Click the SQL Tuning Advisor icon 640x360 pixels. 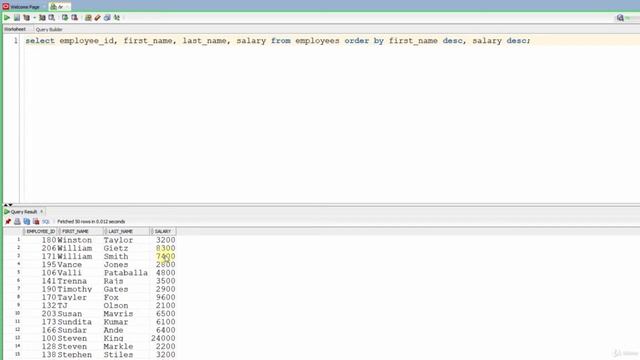pyautogui.click(x=52, y=18)
